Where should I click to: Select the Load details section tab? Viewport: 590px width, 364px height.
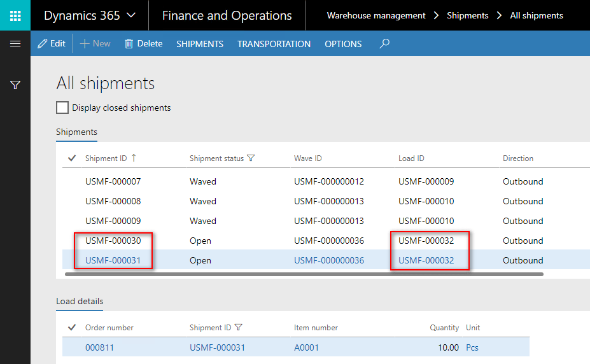tap(80, 301)
